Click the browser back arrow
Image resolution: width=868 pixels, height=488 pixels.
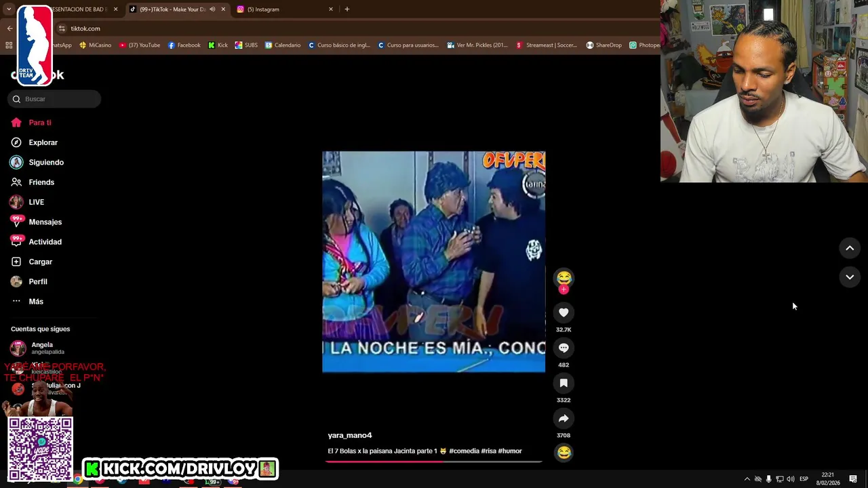tap(9, 28)
